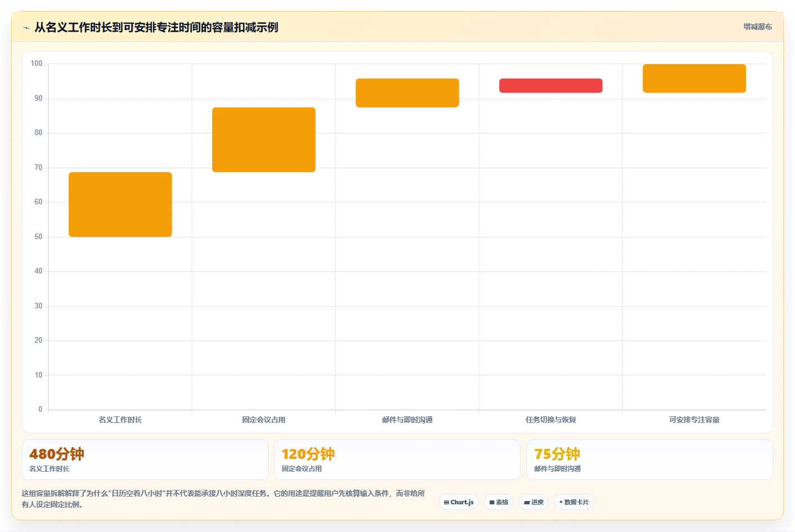
Task: Click the orange 可安排专注容量 bar
Action: [x=694, y=79]
